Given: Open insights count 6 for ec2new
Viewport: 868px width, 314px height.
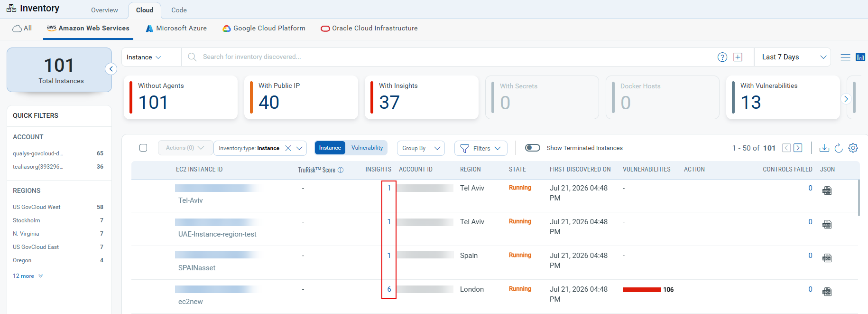Looking at the screenshot, I should click(389, 289).
